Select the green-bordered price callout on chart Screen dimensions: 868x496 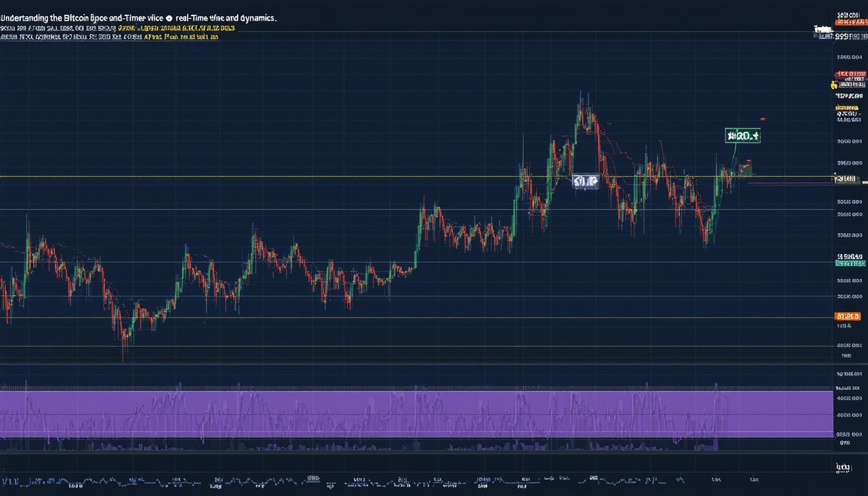point(742,136)
